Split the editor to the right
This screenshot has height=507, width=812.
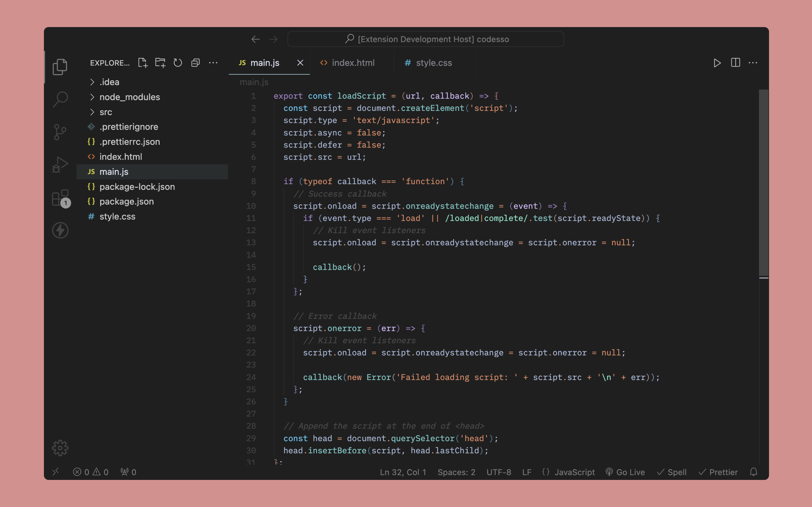click(x=735, y=63)
